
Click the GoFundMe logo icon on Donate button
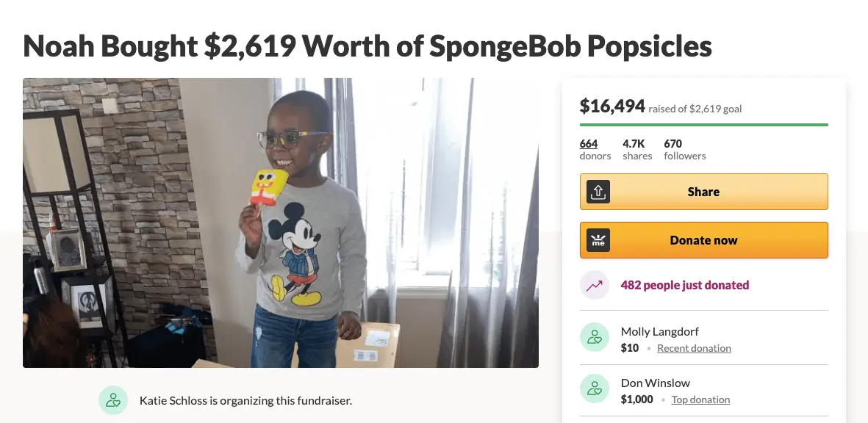(598, 240)
